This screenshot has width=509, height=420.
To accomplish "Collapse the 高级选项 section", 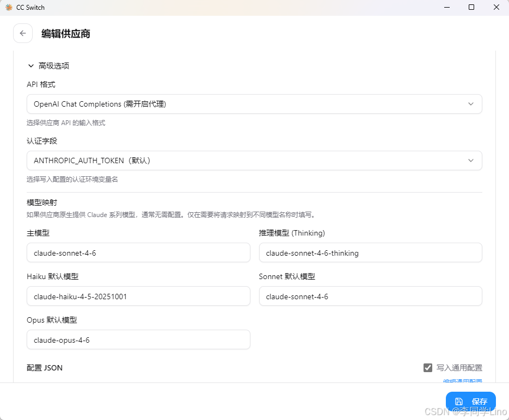I will 48,66.
